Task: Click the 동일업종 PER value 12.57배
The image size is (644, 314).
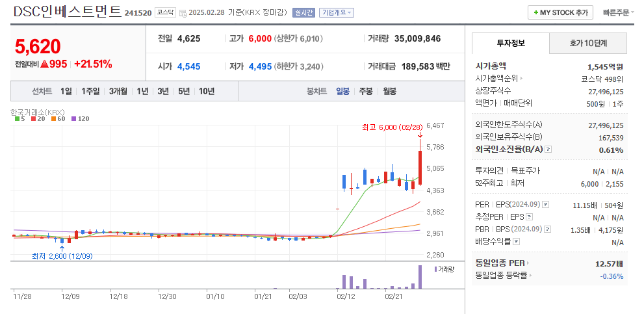Action: coord(610,263)
